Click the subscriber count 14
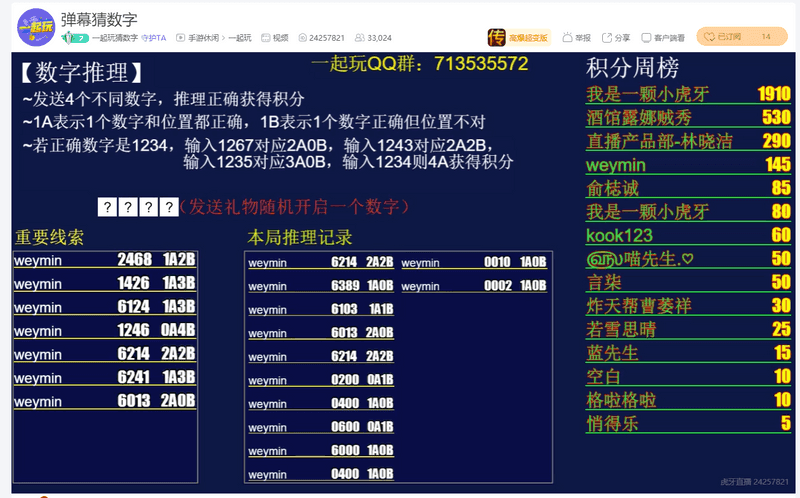The image size is (800, 498). click(766, 37)
